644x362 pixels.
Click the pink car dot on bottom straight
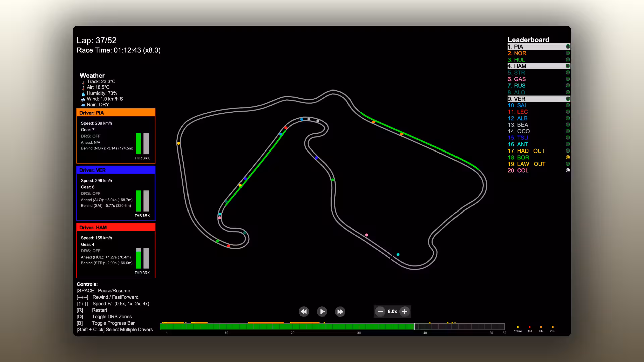click(367, 235)
